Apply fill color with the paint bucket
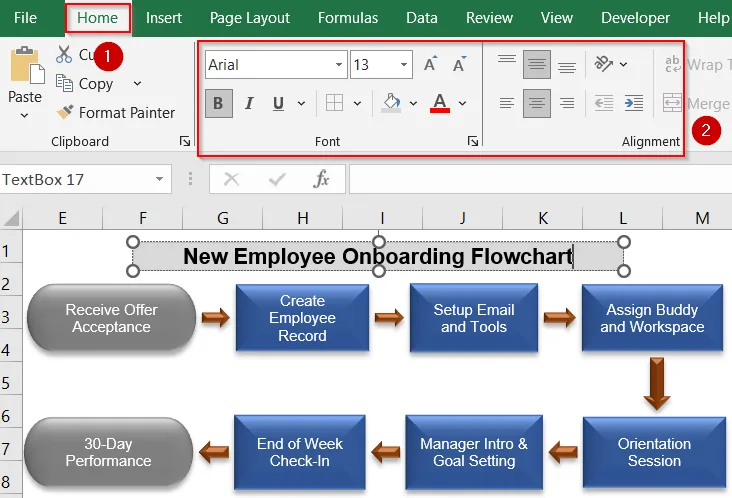Viewport: 732px width, 498px height. pos(391,103)
